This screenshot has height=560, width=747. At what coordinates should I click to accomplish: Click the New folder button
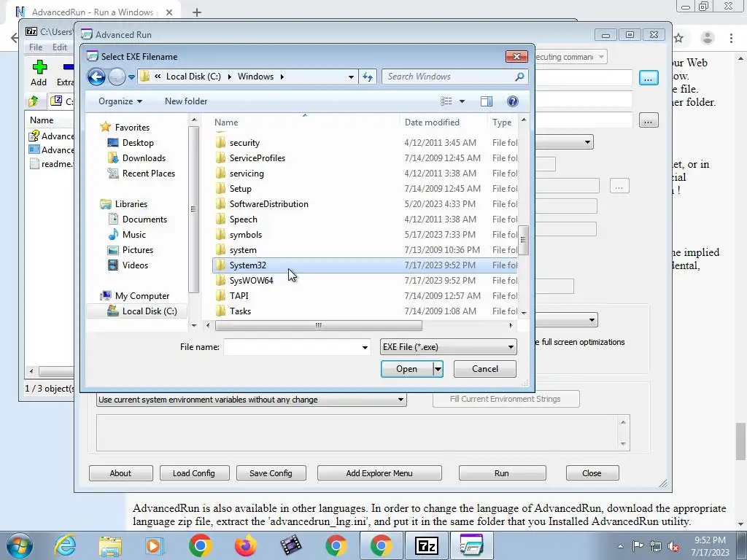[186, 101]
